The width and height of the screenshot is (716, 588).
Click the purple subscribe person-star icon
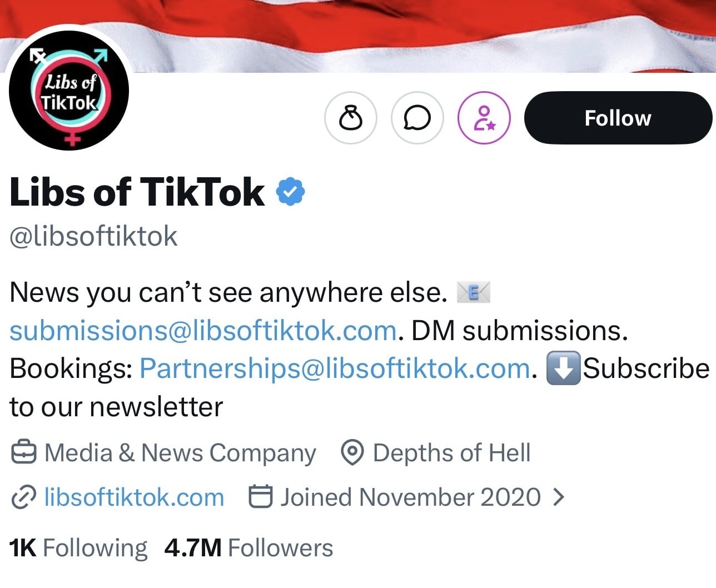pos(484,118)
